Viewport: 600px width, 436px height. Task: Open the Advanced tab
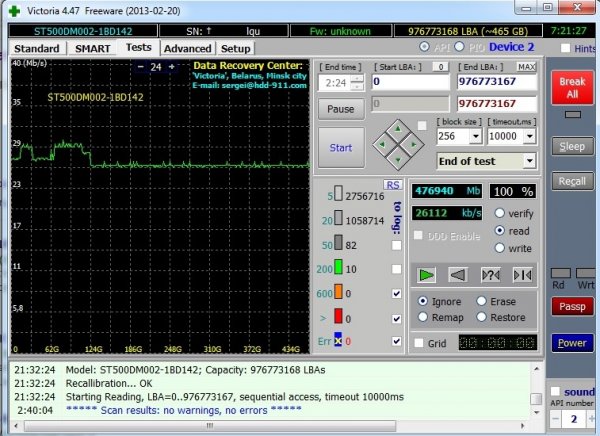(187, 48)
